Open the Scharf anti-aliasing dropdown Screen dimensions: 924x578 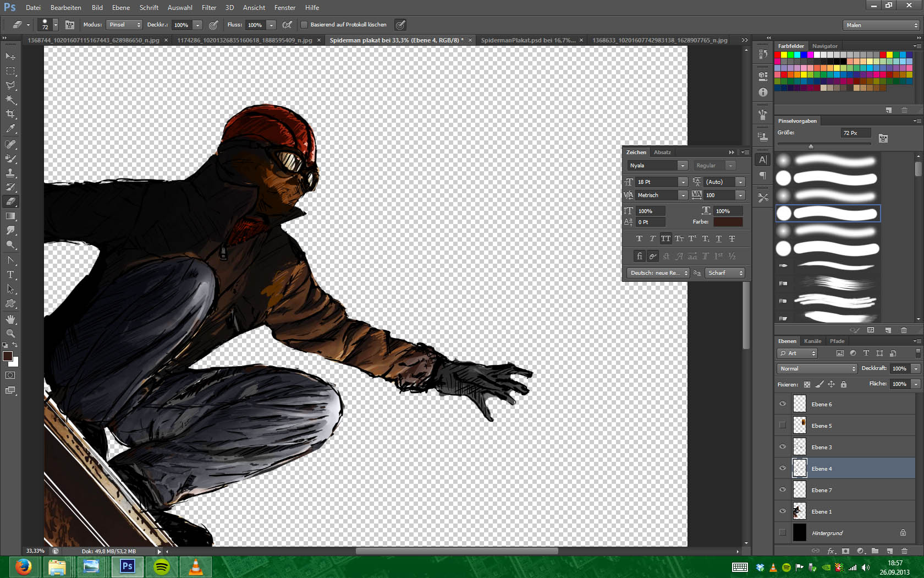point(725,273)
